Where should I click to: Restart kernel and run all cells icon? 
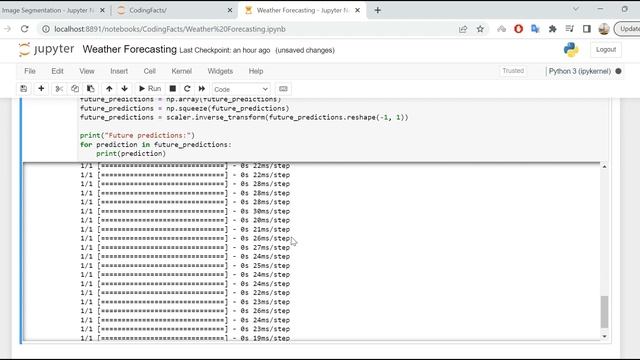pyautogui.click(x=202, y=89)
